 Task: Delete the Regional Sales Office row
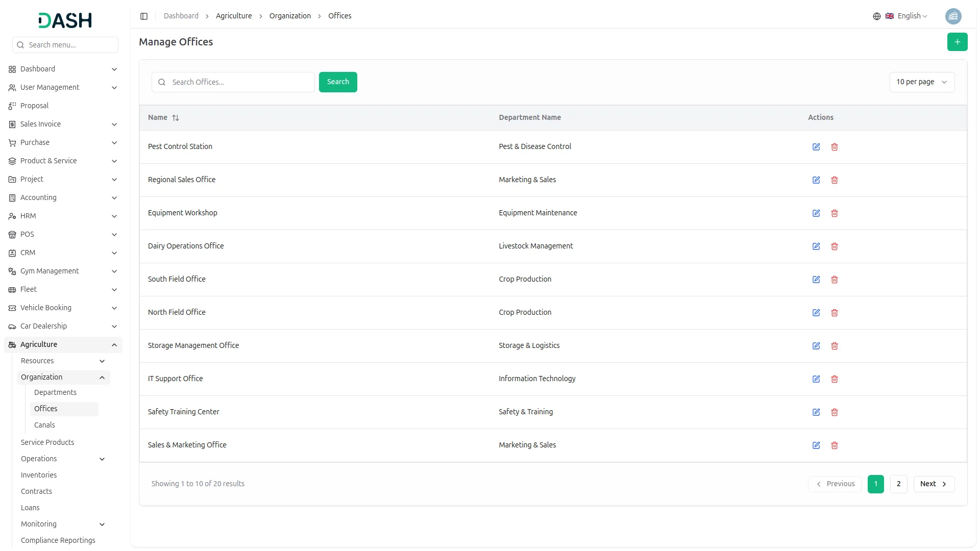click(x=835, y=180)
